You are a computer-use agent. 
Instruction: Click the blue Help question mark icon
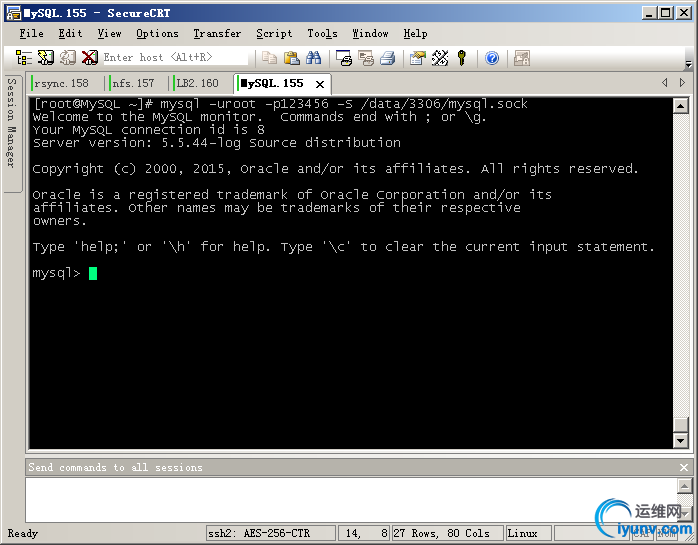[x=492, y=58]
